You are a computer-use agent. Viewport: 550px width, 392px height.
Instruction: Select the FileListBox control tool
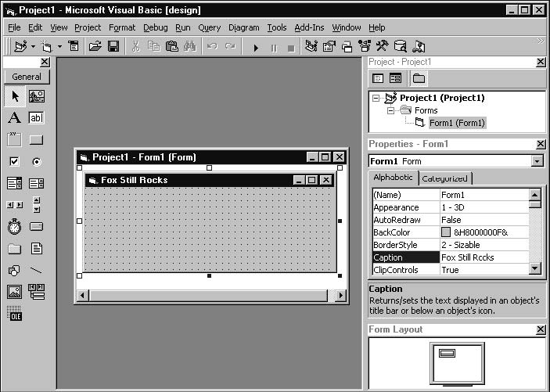[37, 249]
